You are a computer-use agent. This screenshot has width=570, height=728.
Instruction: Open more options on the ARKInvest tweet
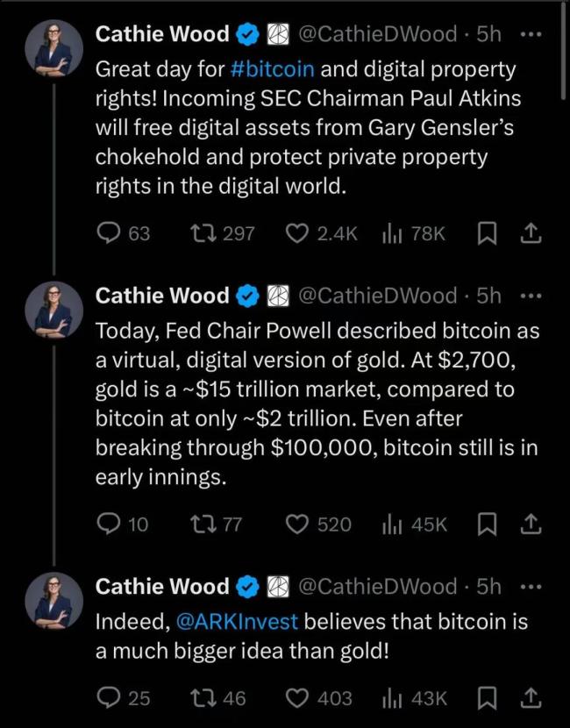pos(531,586)
